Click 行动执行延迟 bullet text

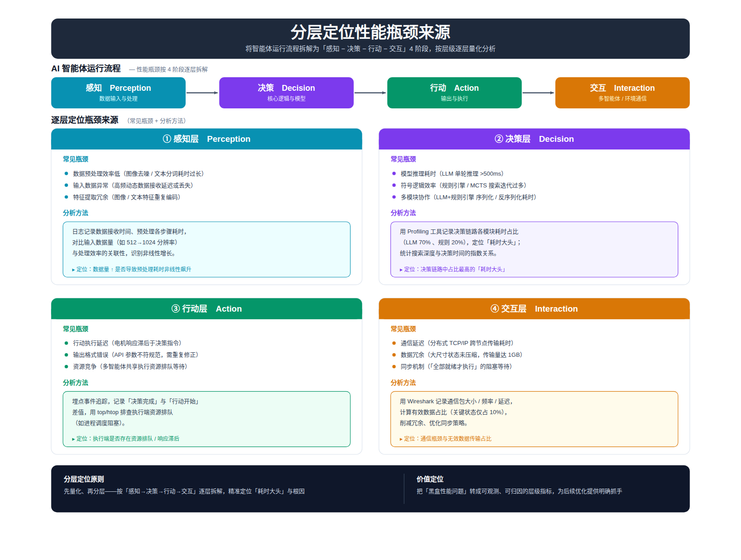(x=127, y=343)
